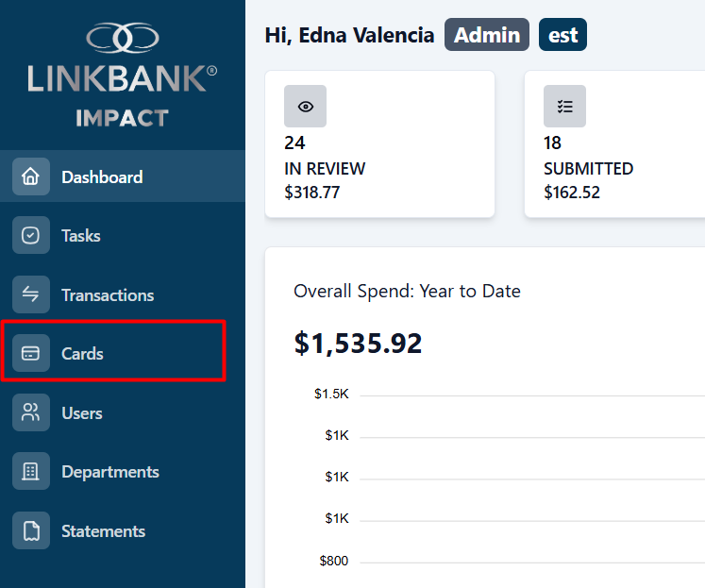
Task: Click the Transactions arrows icon
Action: [30, 294]
